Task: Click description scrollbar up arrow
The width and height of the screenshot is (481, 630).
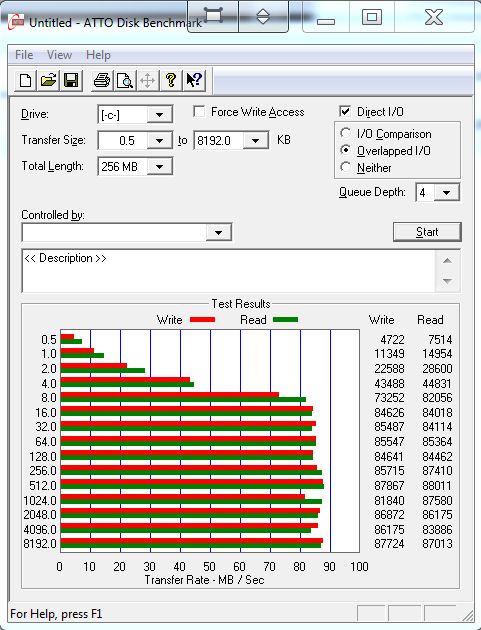Action: 447,261
